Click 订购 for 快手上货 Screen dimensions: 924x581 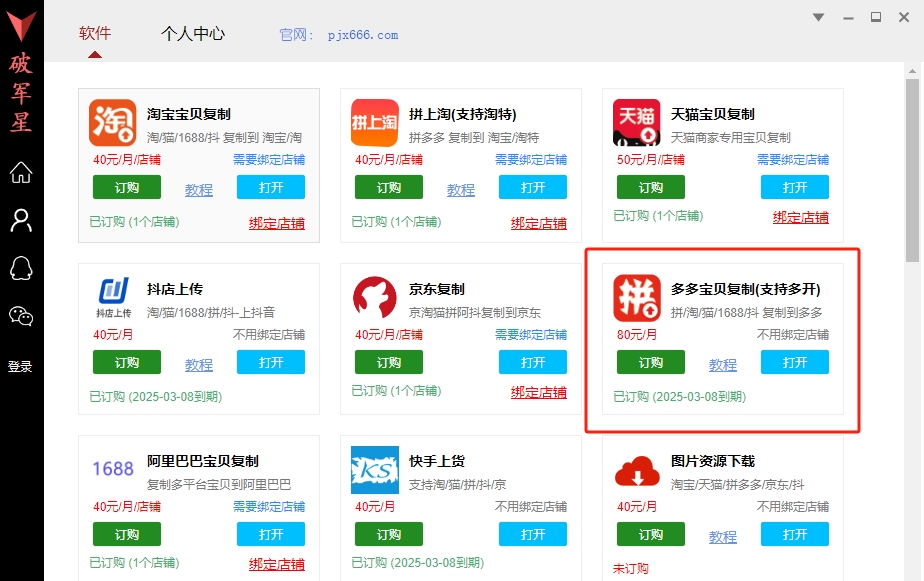coord(389,534)
